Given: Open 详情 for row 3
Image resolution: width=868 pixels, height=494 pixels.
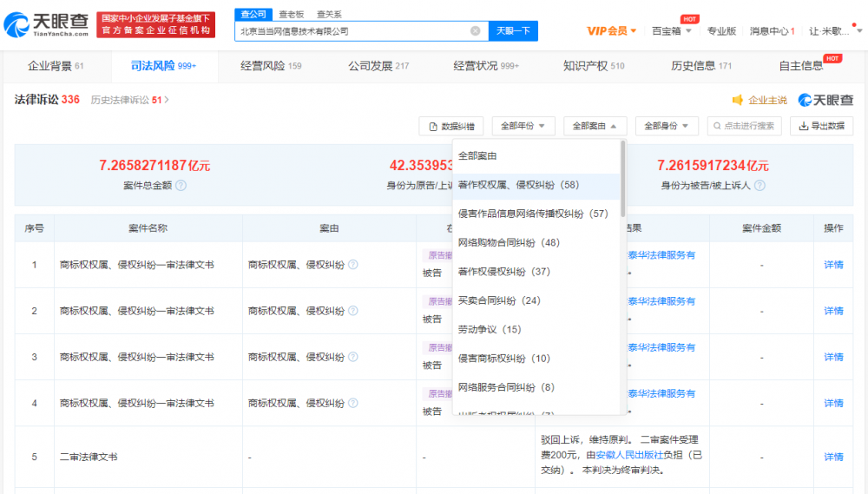Looking at the screenshot, I should [833, 357].
